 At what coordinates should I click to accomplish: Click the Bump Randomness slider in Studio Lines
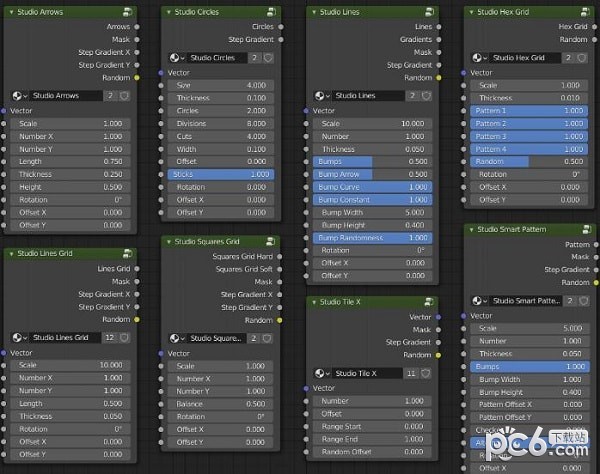point(372,238)
